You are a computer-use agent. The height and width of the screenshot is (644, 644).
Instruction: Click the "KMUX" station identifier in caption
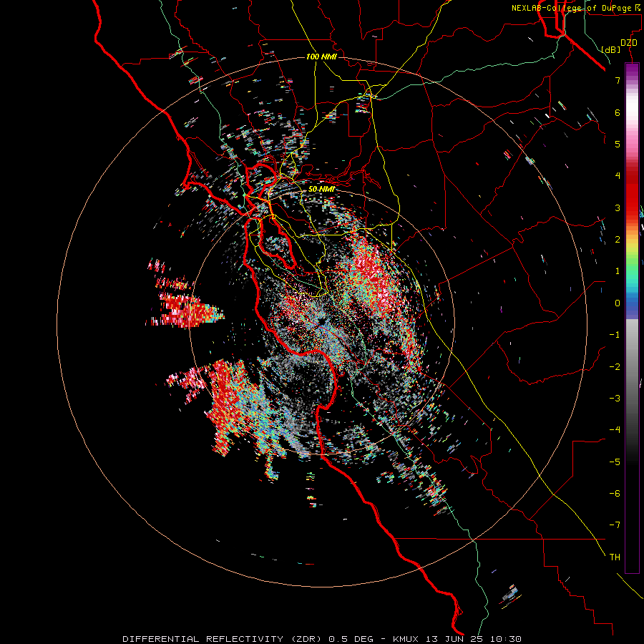tap(406, 639)
